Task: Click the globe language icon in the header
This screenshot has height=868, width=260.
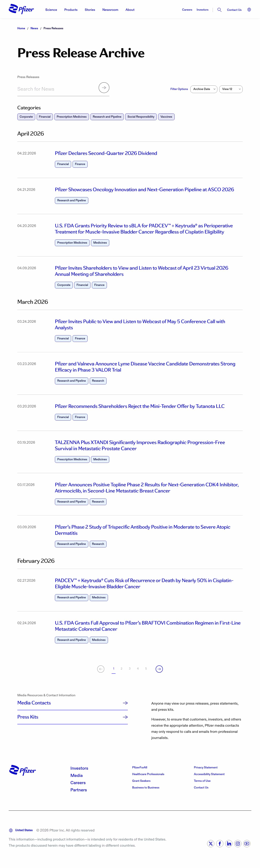Action: (249, 10)
